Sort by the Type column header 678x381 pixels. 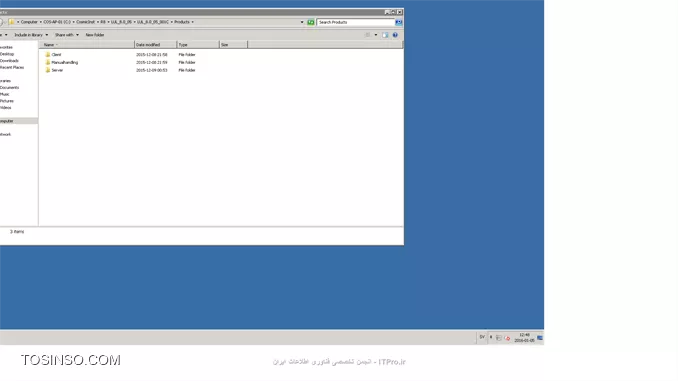click(198, 45)
